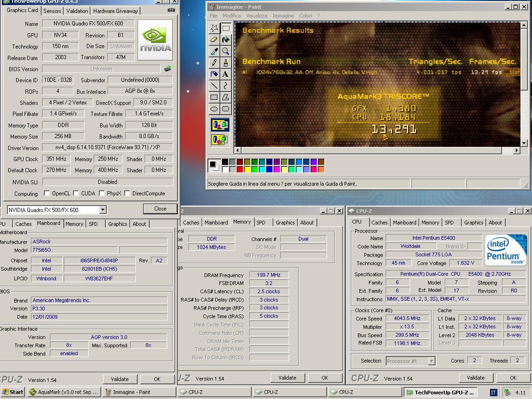The image size is (532, 399).
Task: Select the magenta swatch in Paint palette
Action: [277, 169]
